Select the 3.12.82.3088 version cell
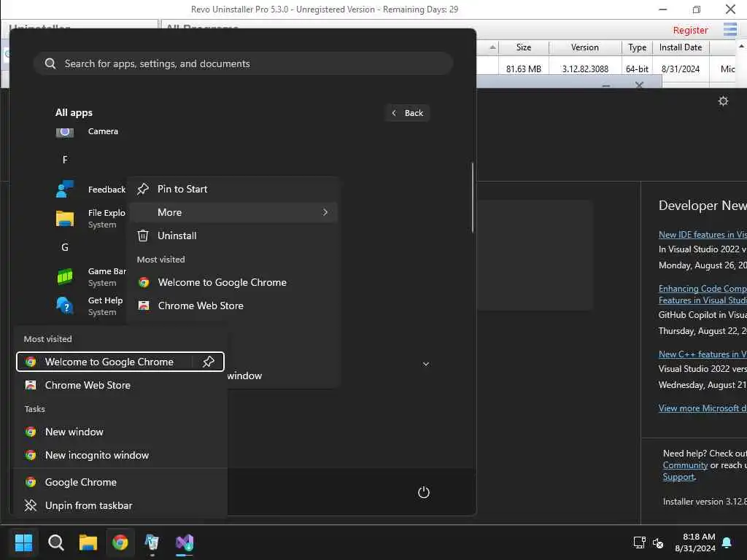747x560 pixels. pos(585,69)
